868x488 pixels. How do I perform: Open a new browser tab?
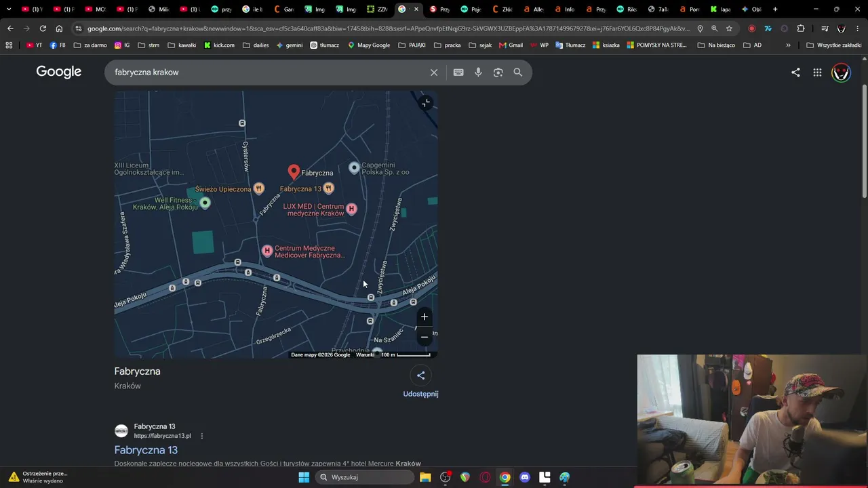pos(775,9)
